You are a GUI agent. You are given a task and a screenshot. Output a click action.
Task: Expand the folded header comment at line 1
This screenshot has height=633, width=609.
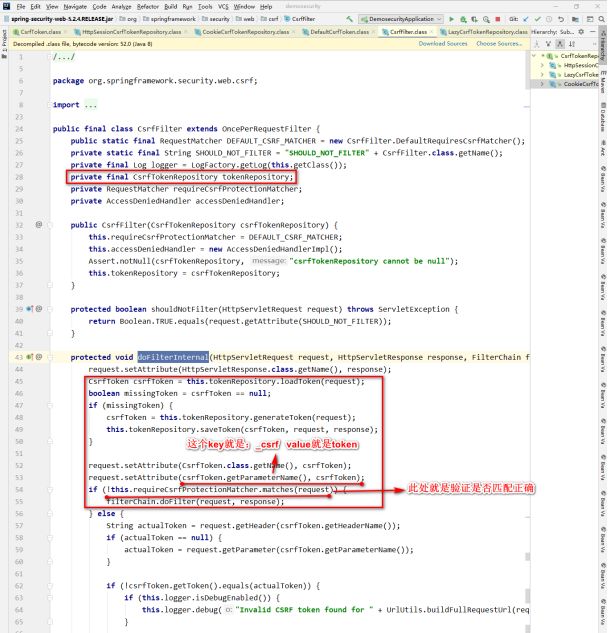click(50, 57)
